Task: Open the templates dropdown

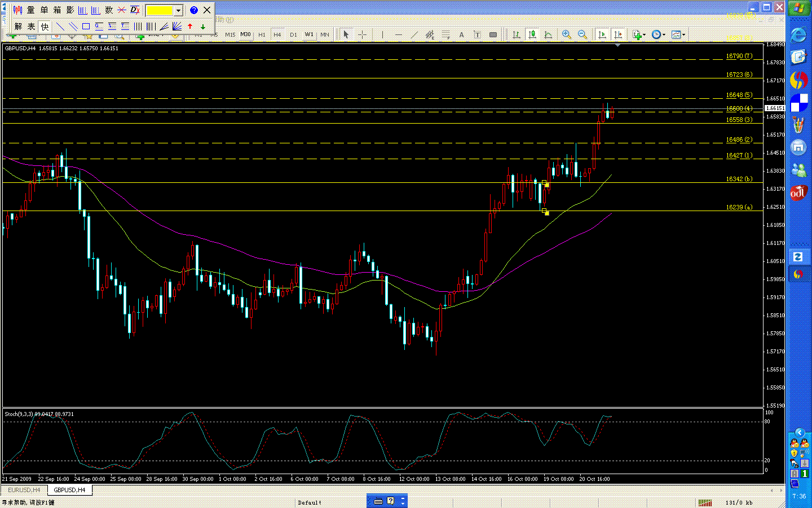Action: (x=678, y=34)
